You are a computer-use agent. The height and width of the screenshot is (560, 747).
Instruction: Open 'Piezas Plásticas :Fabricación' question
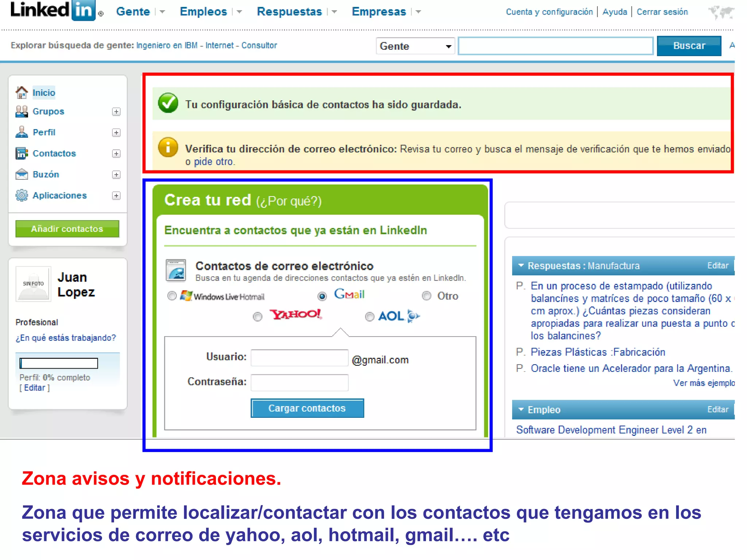[x=598, y=352]
